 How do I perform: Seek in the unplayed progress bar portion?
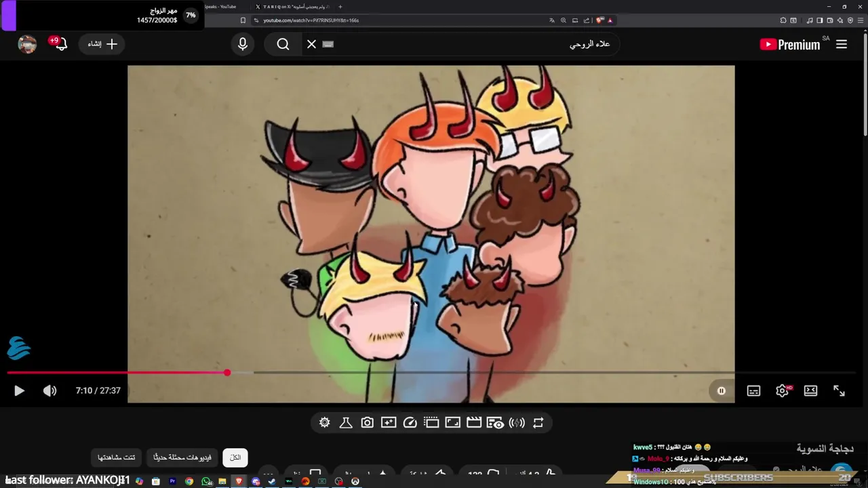(556, 372)
